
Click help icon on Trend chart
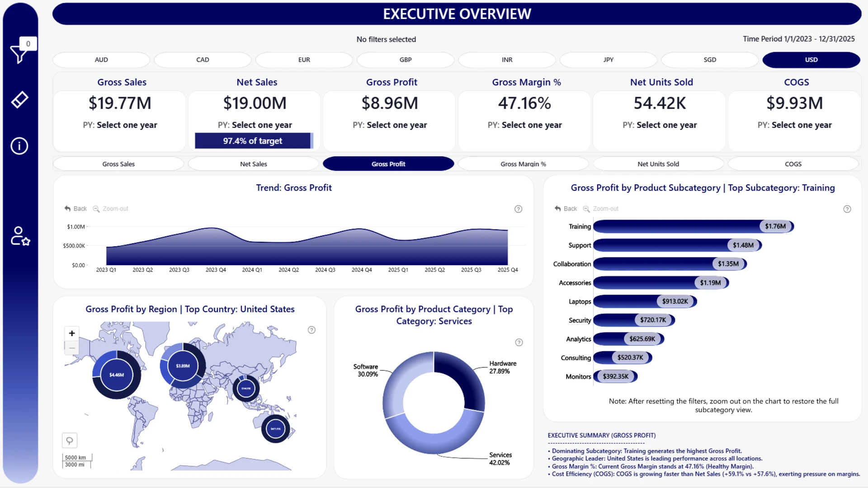click(519, 209)
